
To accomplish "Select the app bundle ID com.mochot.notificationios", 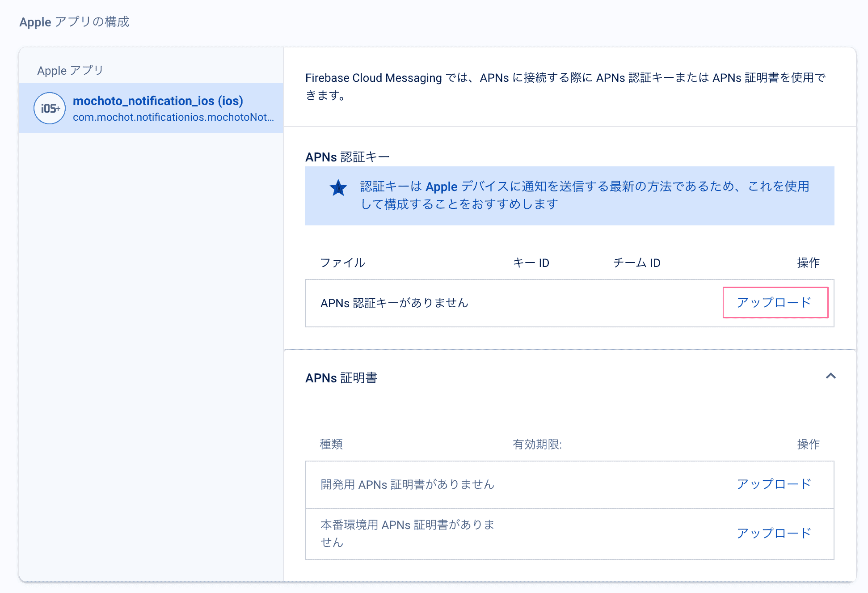I will click(173, 118).
